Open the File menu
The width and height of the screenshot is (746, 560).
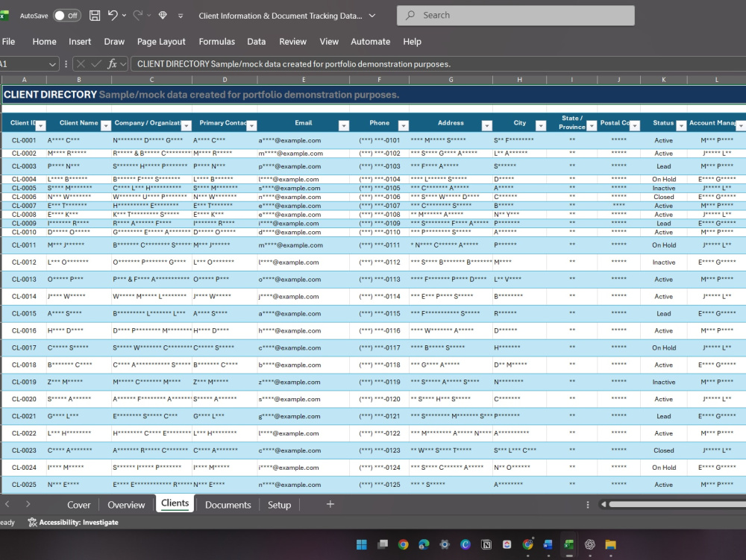point(8,42)
